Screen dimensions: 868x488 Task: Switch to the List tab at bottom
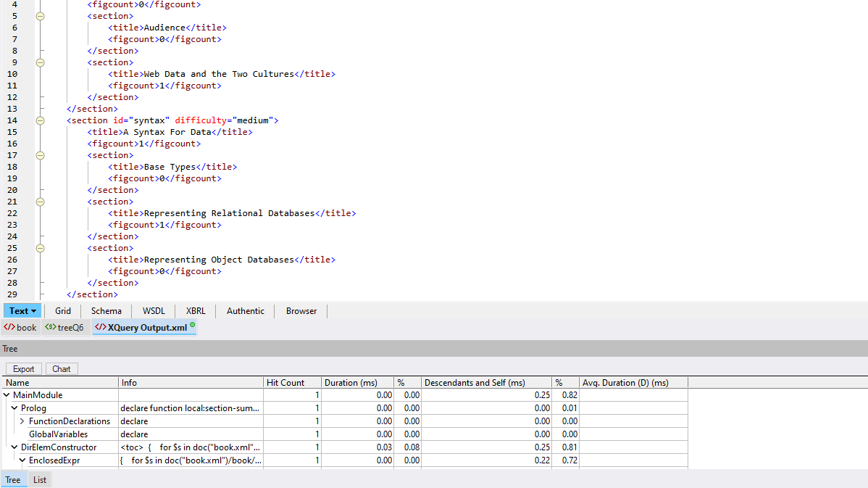40,480
